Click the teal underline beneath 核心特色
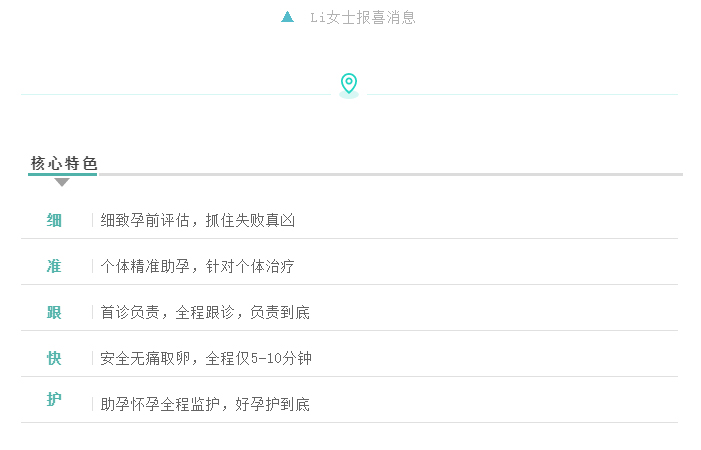 point(62,174)
